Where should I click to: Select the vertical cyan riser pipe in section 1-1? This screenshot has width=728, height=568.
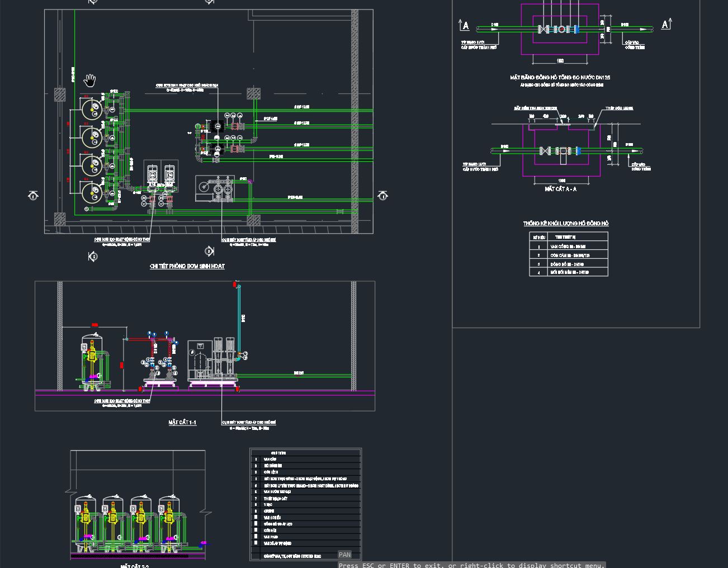click(x=239, y=319)
